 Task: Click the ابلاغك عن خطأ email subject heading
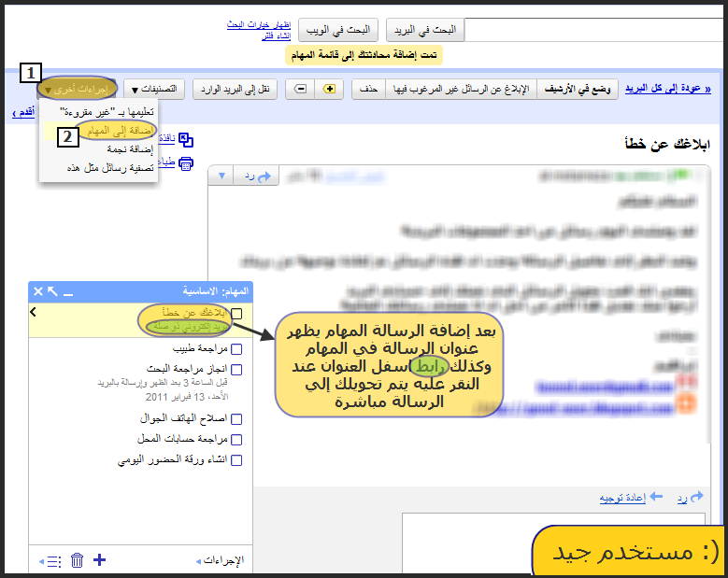tap(667, 145)
